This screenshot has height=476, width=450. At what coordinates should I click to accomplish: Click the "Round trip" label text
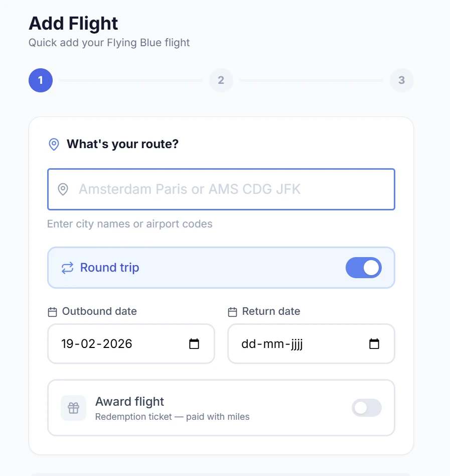pos(109,268)
